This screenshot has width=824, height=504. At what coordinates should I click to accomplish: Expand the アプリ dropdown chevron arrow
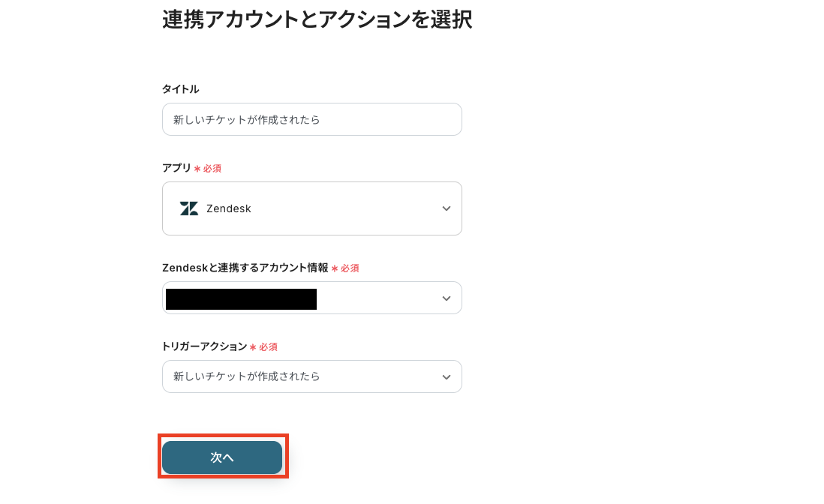(447, 208)
